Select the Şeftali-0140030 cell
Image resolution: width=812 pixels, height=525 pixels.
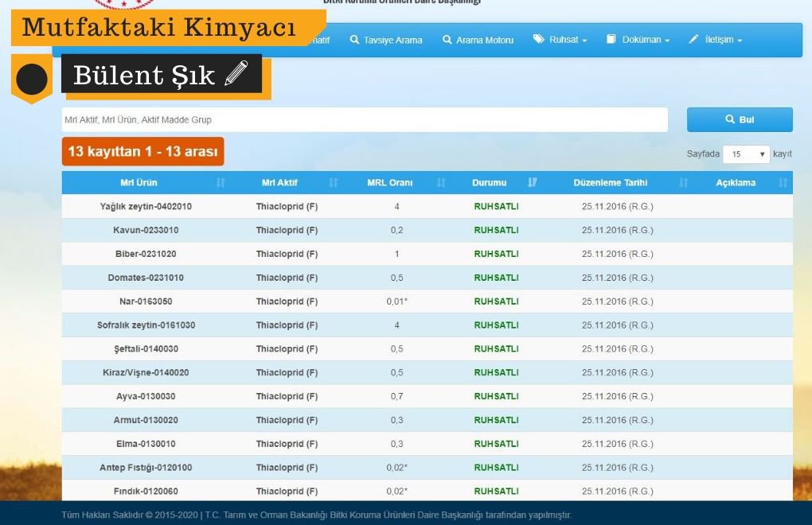[x=146, y=349]
